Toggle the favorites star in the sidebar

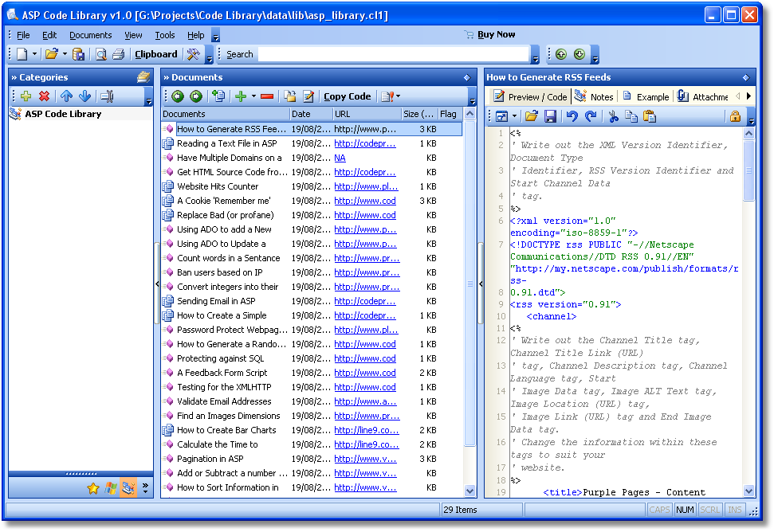(x=93, y=487)
